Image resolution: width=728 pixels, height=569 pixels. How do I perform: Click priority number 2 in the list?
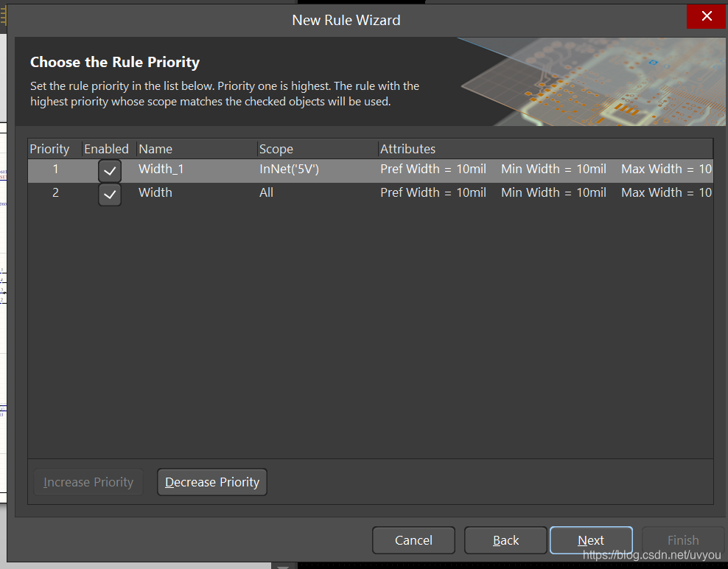tap(55, 192)
